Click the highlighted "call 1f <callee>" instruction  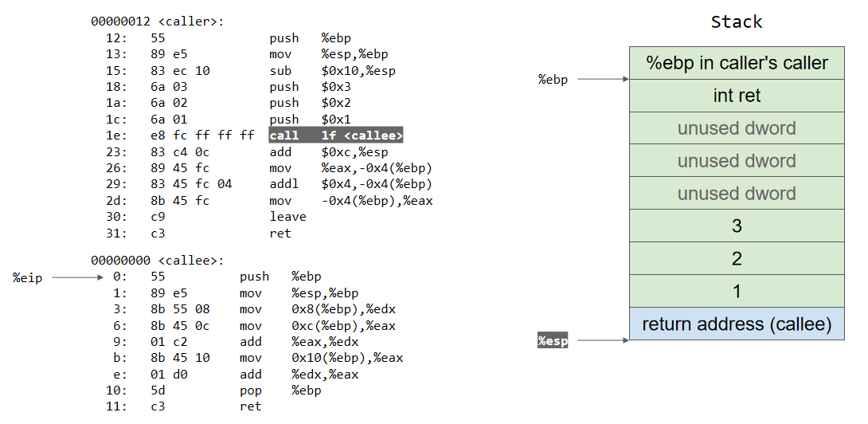(x=336, y=135)
